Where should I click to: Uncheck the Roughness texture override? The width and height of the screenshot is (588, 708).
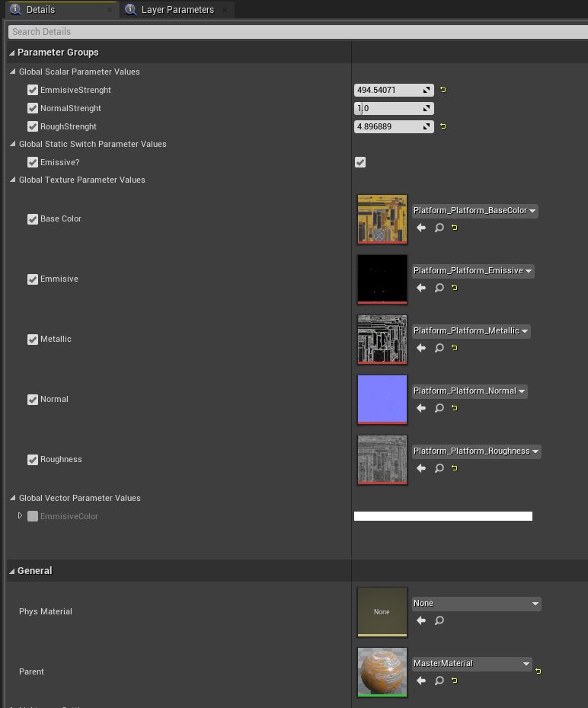[x=33, y=460]
